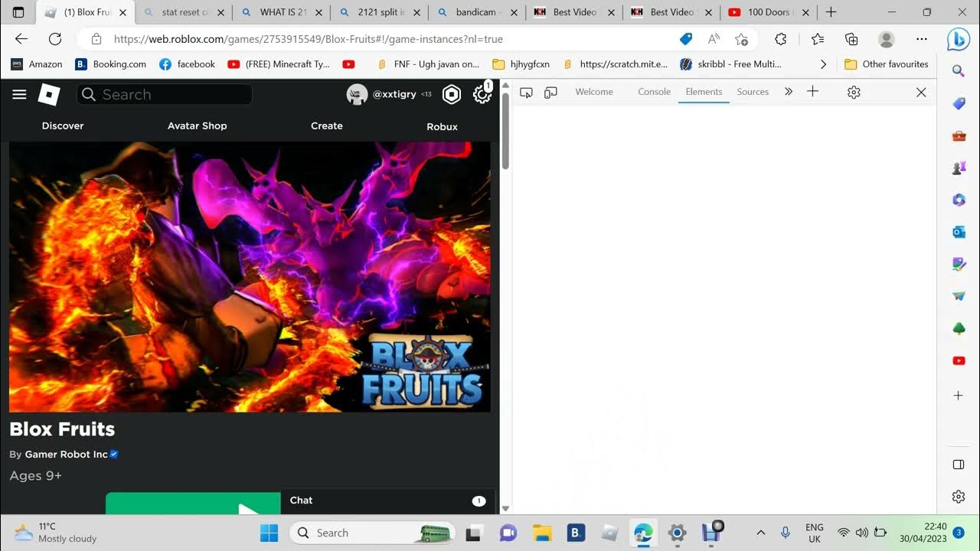Open the Other favourites folder
This screenshot has height=551, width=980.
pyautogui.click(x=887, y=64)
